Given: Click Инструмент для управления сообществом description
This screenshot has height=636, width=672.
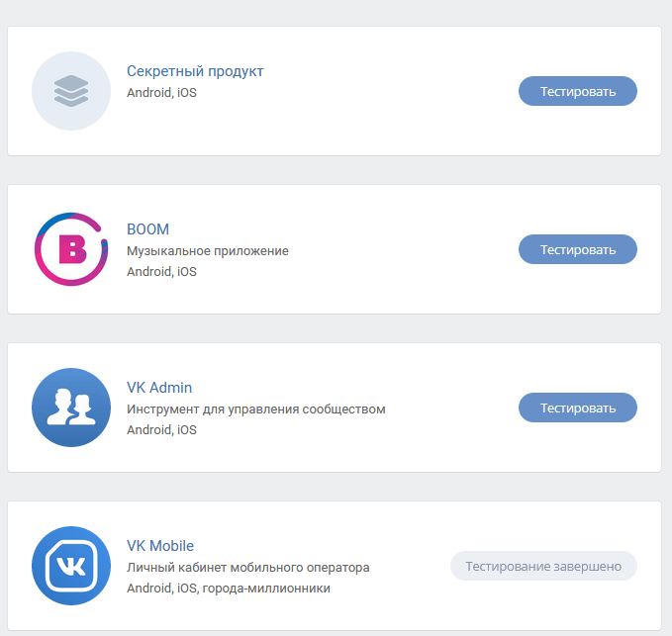Looking at the screenshot, I should (255, 409).
